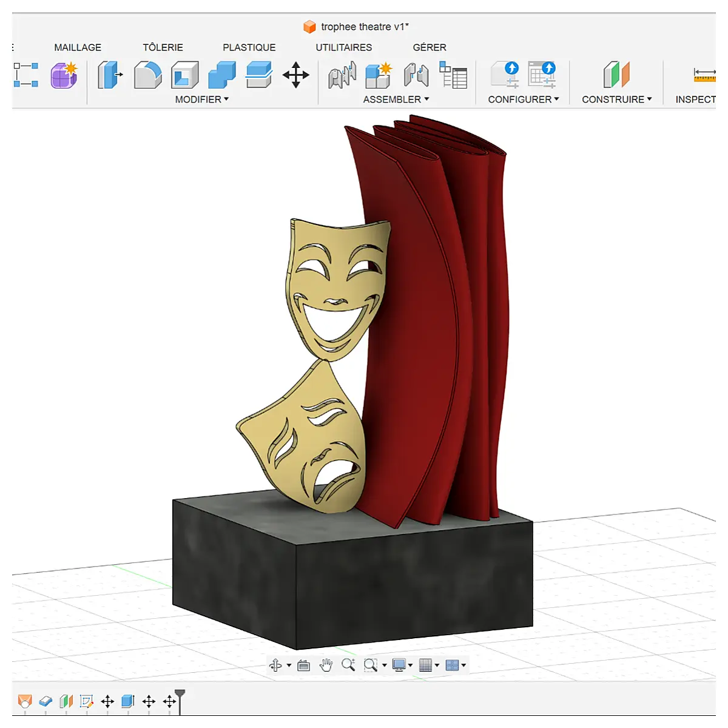Click the Joint tool icon
The image size is (728, 728).
342,75
